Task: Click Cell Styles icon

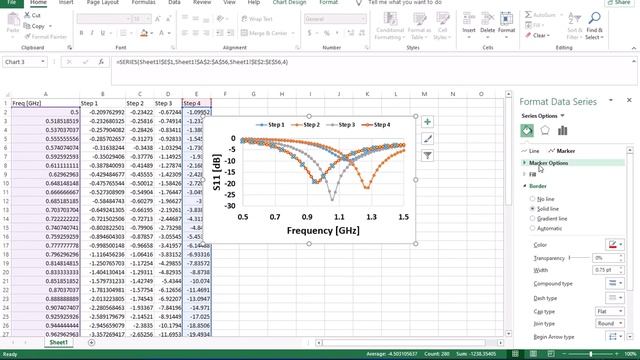Action: (x=442, y=19)
